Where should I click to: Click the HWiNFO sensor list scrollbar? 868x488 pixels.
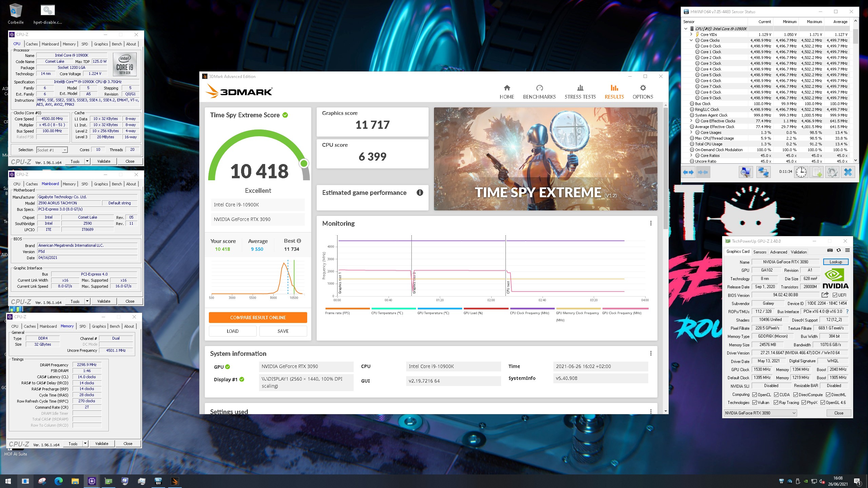tap(855, 36)
